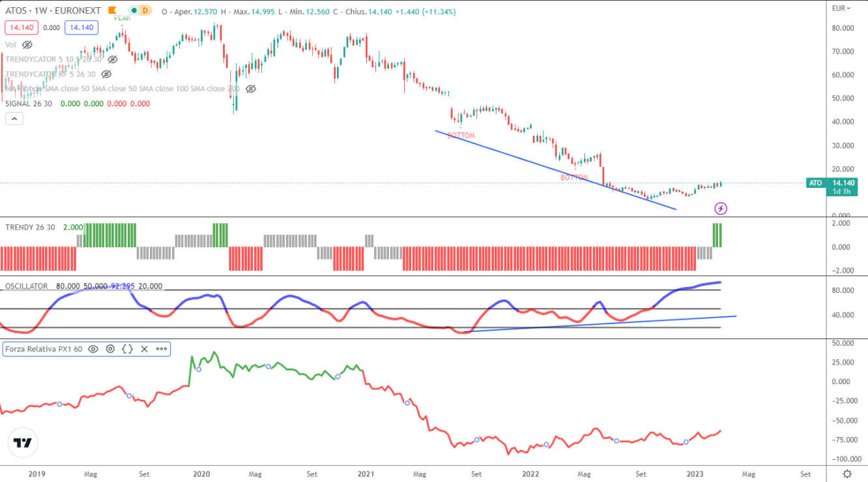Click the TradingView logo

pyautogui.click(x=23, y=443)
